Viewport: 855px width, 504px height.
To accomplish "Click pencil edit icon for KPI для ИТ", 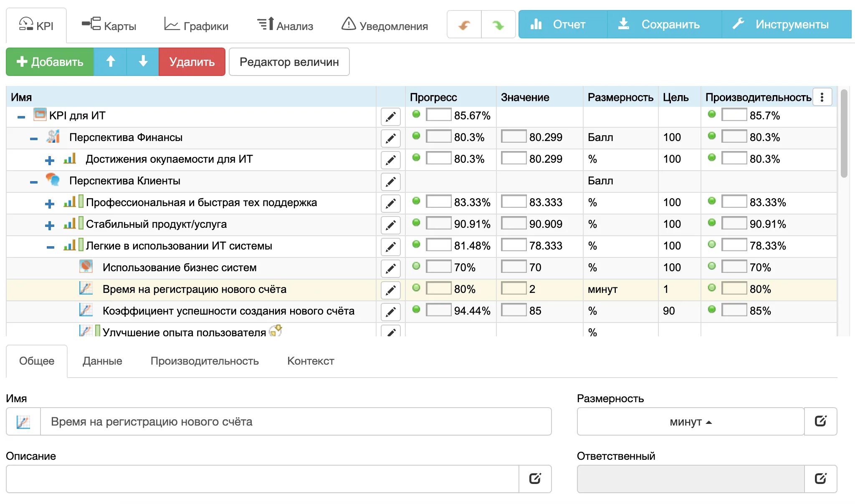I will pyautogui.click(x=390, y=117).
